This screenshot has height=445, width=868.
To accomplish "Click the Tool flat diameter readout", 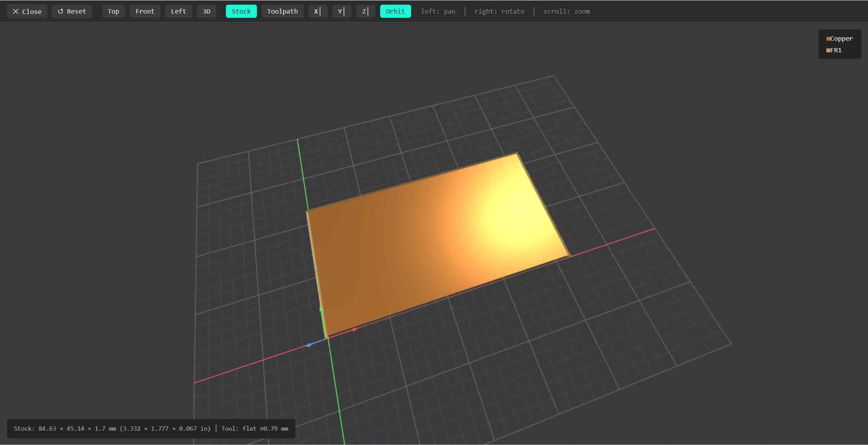I will [255, 428].
